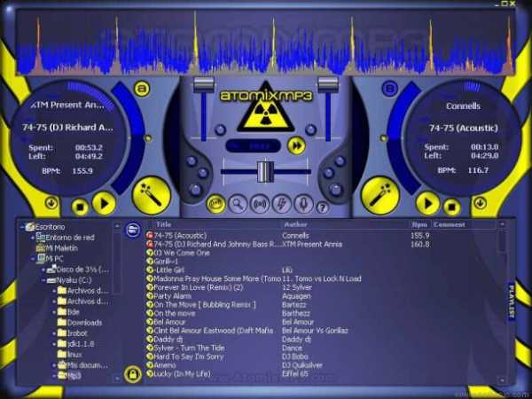
Task: Expand the Bde folder node
Action: (54, 312)
